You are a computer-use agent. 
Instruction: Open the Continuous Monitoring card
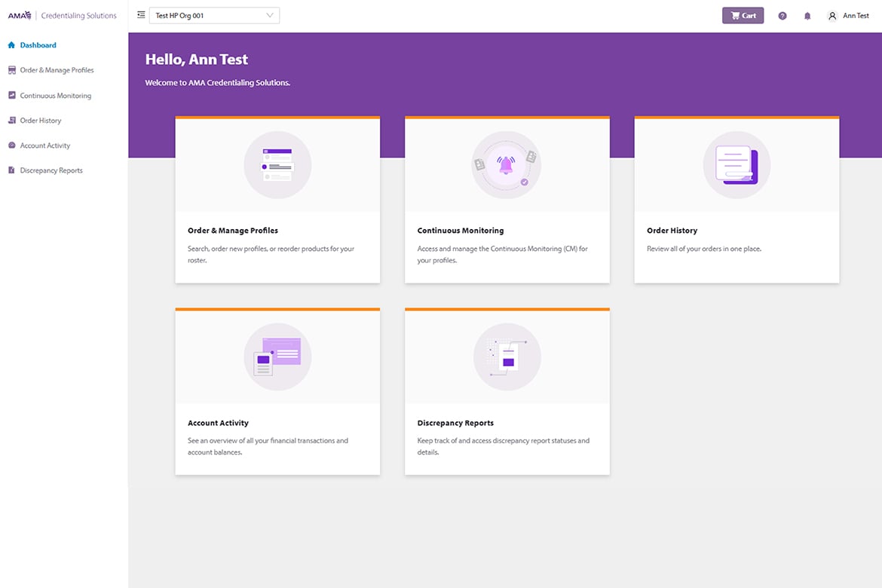(507, 200)
